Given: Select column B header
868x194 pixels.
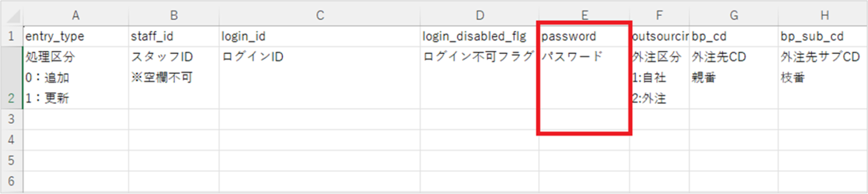Looking at the screenshot, I should pyautogui.click(x=174, y=16).
